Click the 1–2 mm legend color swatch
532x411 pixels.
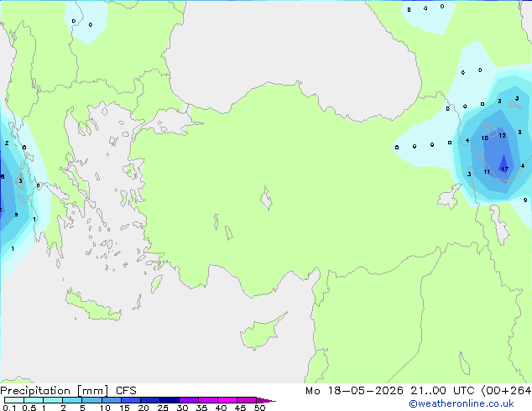click(x=53, y=400)
